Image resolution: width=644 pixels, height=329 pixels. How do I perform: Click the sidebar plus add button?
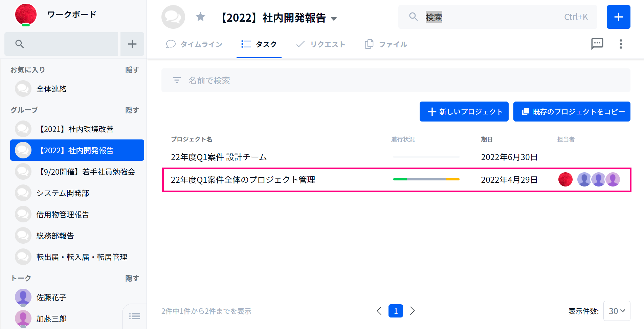pos(132,44)
